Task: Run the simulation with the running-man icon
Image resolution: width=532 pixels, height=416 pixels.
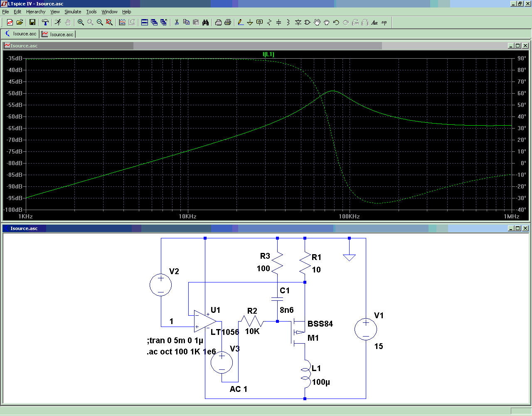Action: [x=58, y=22]
